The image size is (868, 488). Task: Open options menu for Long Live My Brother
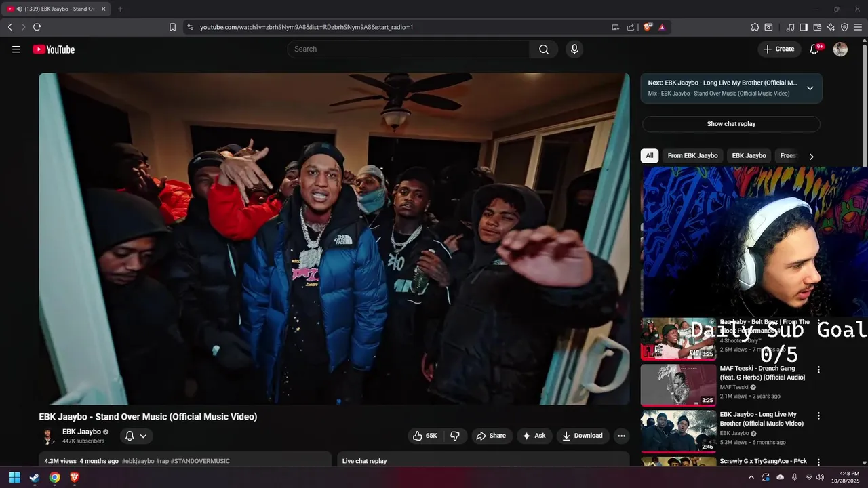coord(818,415)
